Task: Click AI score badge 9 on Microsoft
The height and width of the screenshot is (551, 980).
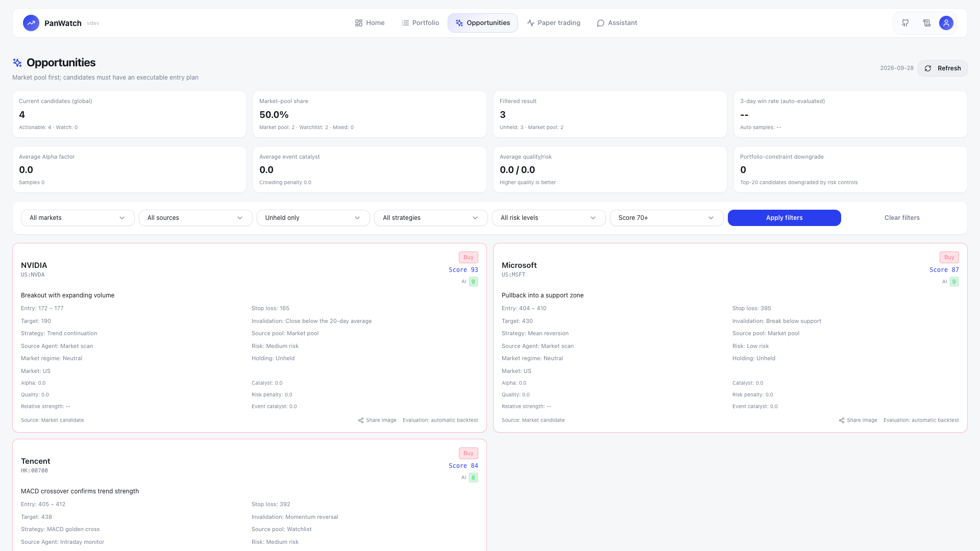Action: point(954,282)
